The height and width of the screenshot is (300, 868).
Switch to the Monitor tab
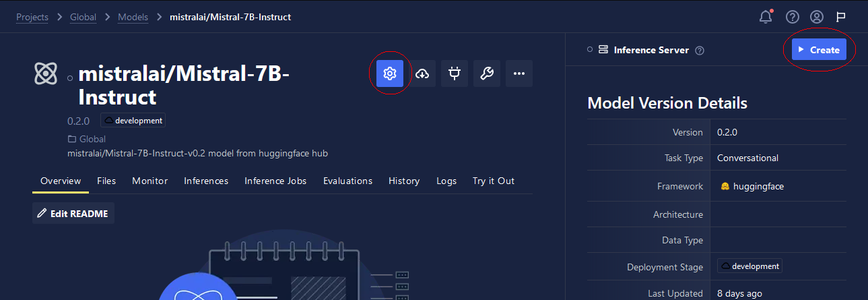point(149,181)
